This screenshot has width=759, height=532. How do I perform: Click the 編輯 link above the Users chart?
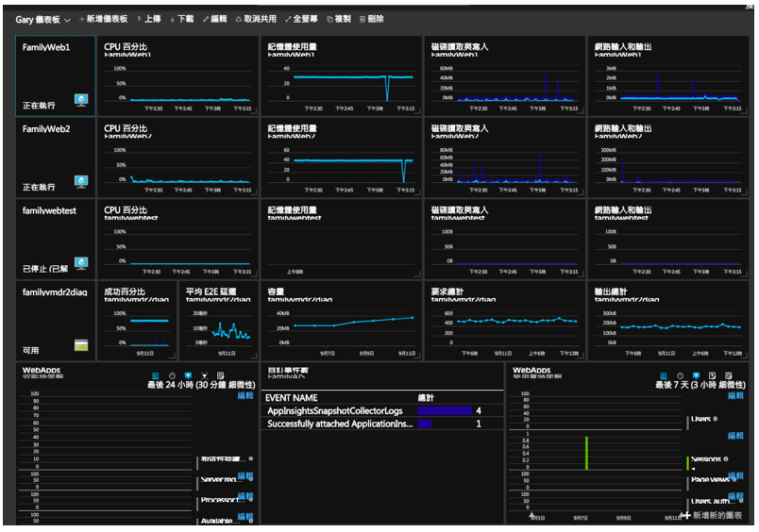[735, 395]
